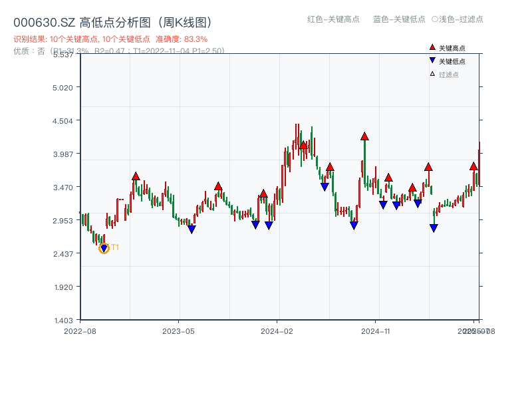This screenshot has height=399, width=532.
Task: Click the red triangle icon in the 关键高点 legend
Action: pos(432,47)
